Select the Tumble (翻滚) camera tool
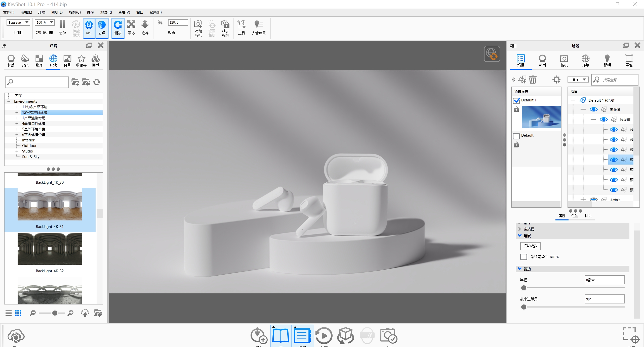The image size is (644, 347). (x=118, y=25)
